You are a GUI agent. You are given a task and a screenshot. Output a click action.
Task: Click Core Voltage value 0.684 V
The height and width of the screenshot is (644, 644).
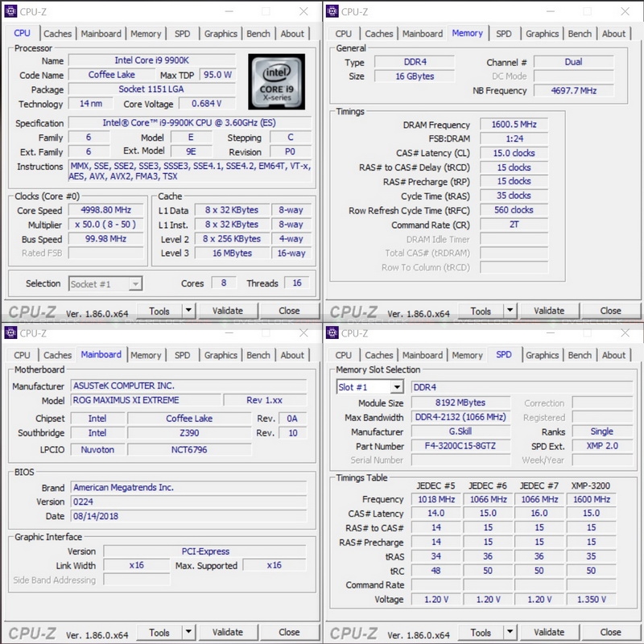pos(207,104)
